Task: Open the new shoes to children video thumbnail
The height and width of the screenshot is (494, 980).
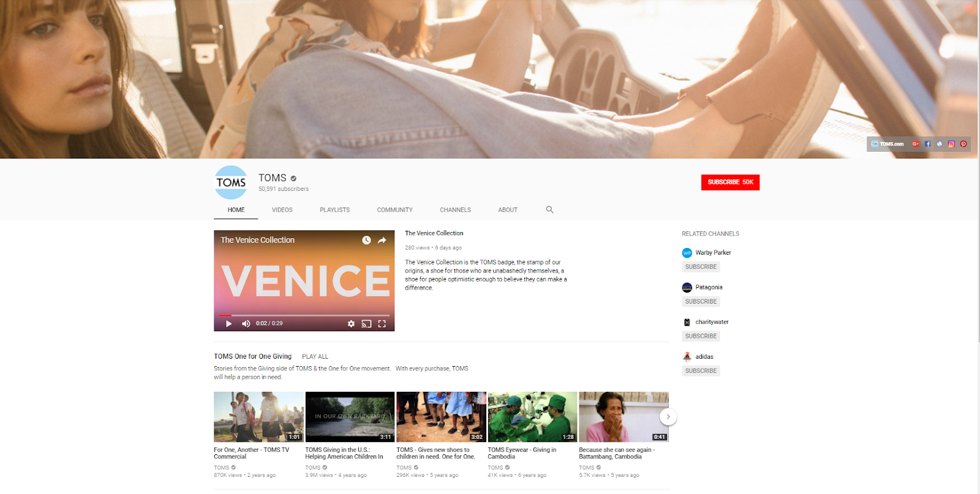Action: click(441, 417)
